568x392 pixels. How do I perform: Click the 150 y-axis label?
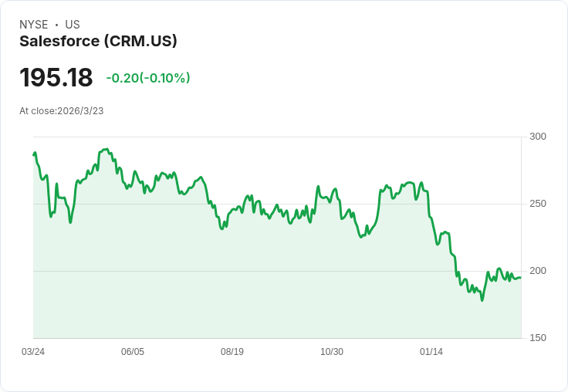[538, 338]
